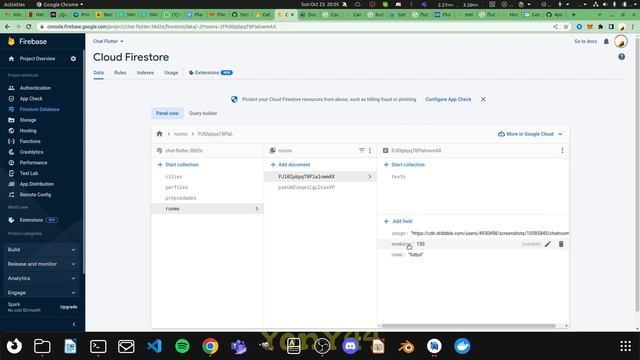This screenshot has height=360, width=640.
Task: Open rooms collection three-dot menu
Action: [370, 150]
